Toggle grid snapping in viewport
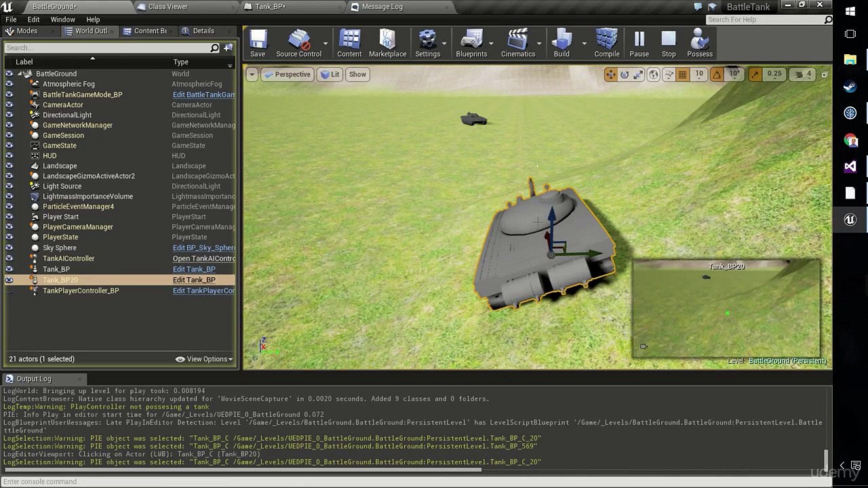Screen dimensions: 868x488 coord(683,75)
